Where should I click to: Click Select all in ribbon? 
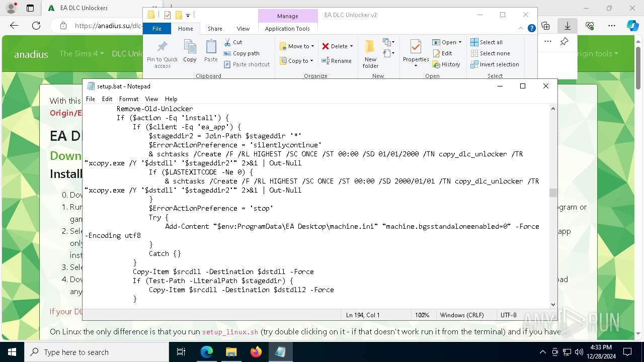(x=486, y=42)
